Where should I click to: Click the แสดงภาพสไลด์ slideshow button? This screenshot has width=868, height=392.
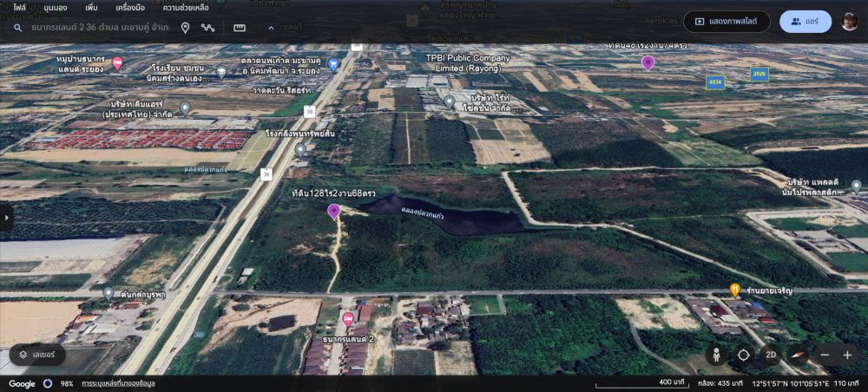727,22
